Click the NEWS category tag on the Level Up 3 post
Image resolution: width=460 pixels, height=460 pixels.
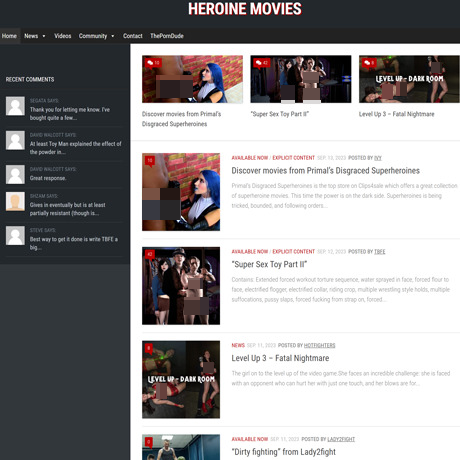pyautogui.click(x=238, y=345)
